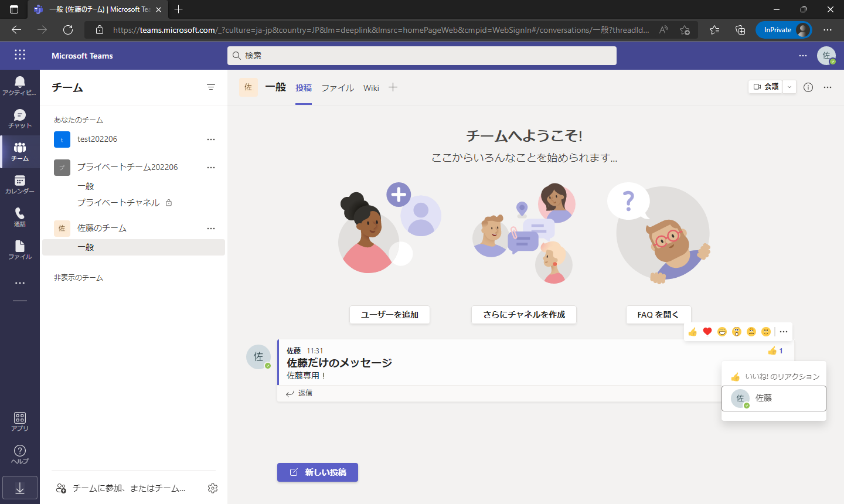Switch to the ファイル tab
Viewport: 844px width, 504px height.
click(x=338, y=88)
